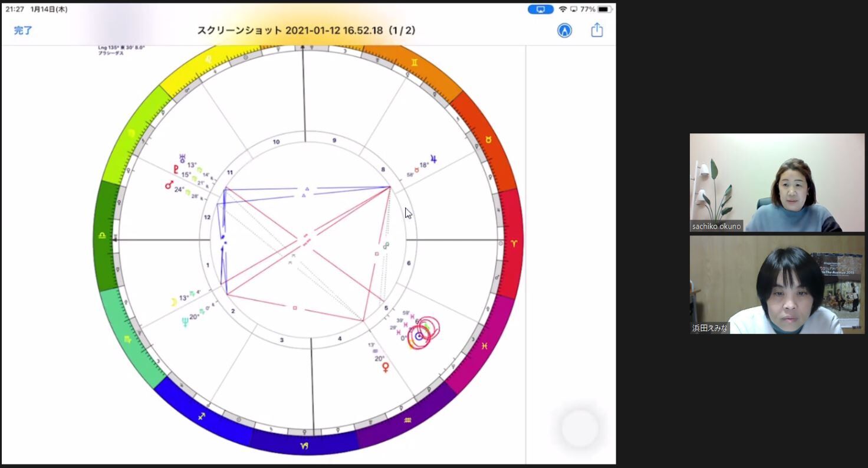Select the Mars glyph in the chart
Image resolution: width=868 pixels, height=468 pixels.
point(169,185)
